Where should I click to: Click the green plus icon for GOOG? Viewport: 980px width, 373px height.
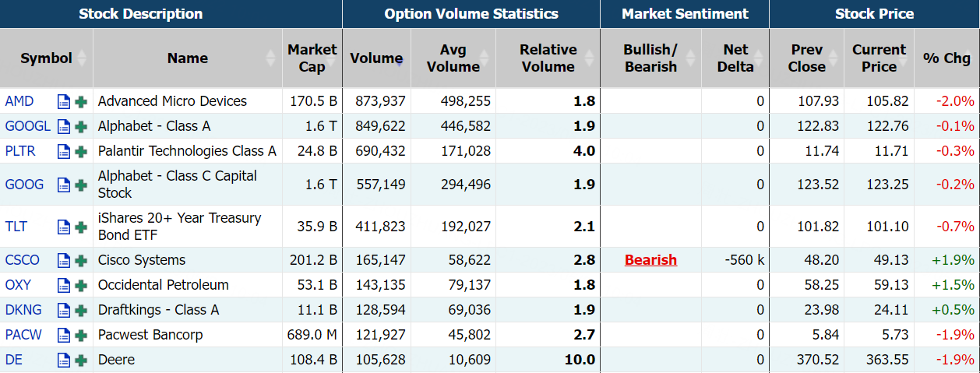81,185
